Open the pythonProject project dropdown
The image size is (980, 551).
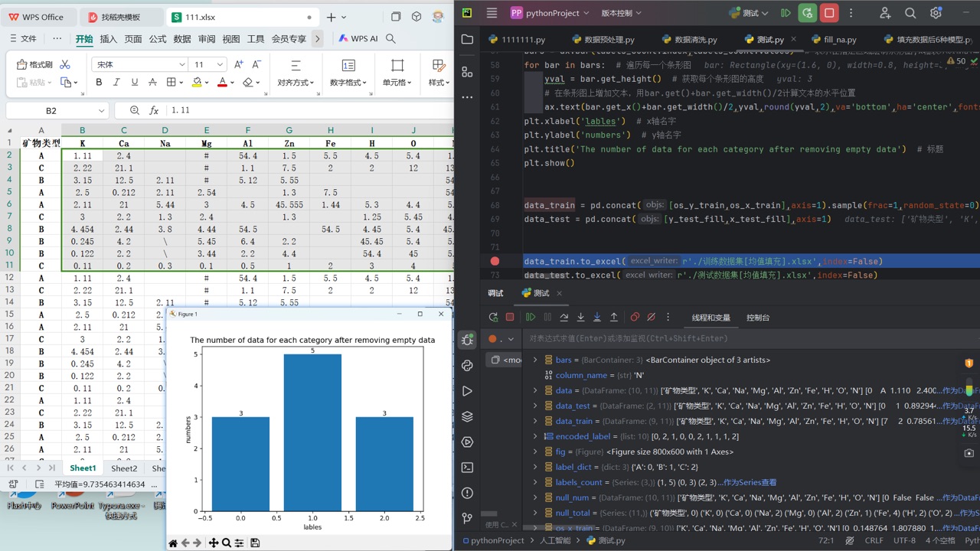[x=550, y=13]
